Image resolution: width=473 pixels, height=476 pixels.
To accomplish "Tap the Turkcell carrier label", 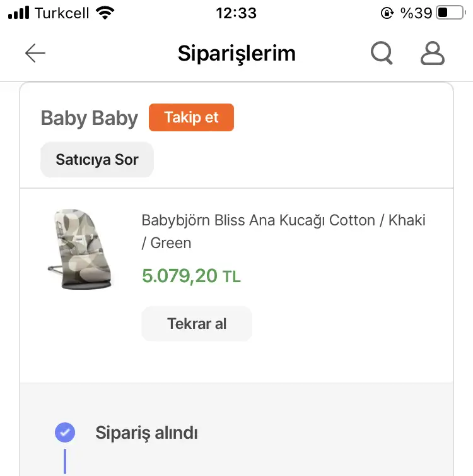I will point(62,13).
